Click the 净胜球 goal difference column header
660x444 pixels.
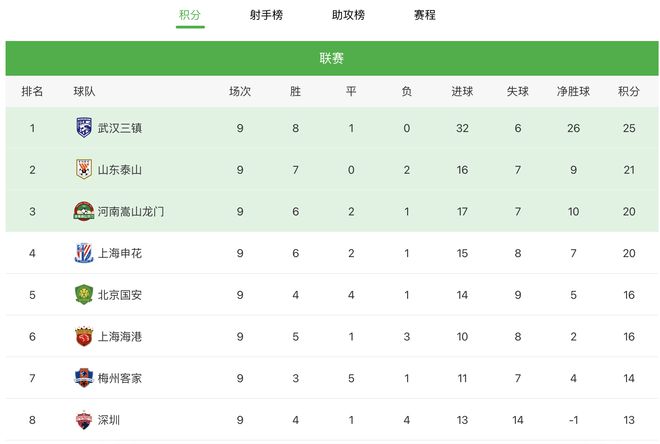point(573,91)
